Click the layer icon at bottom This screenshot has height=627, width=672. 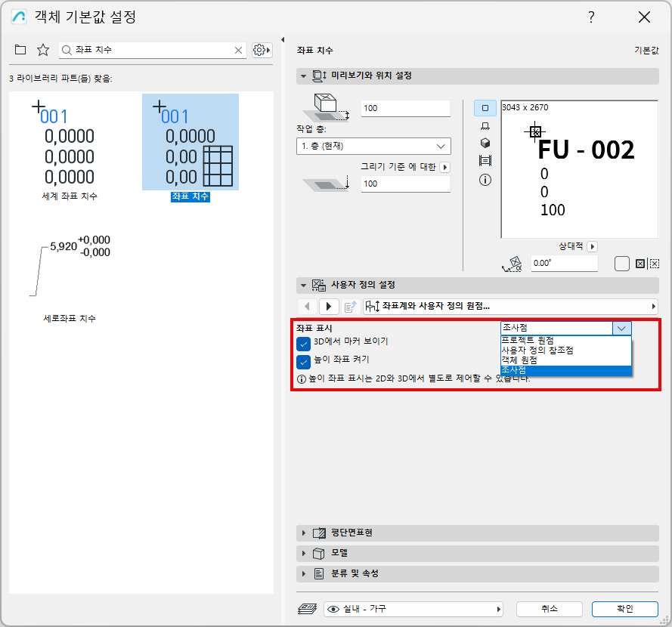[307, 609]
